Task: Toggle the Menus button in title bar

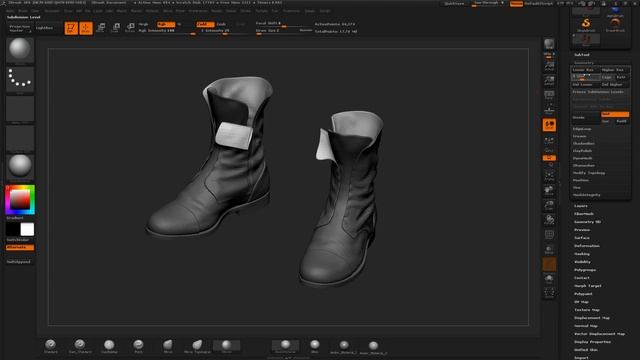Action: (516, 3)
